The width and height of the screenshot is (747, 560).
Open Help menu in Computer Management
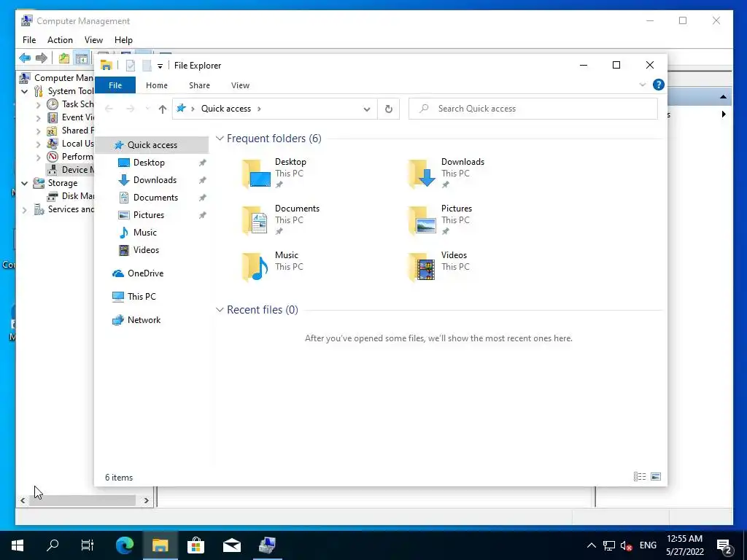tap(123, 40)
